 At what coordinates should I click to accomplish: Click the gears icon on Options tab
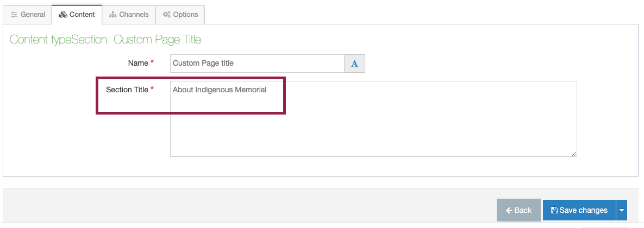click(167, 14)
